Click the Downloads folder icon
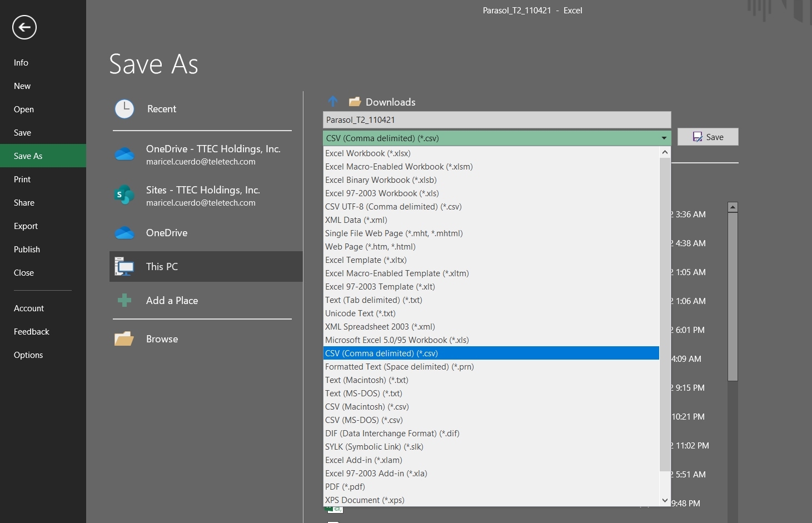Viewport: 812px width, 523px height. (355, 102)
